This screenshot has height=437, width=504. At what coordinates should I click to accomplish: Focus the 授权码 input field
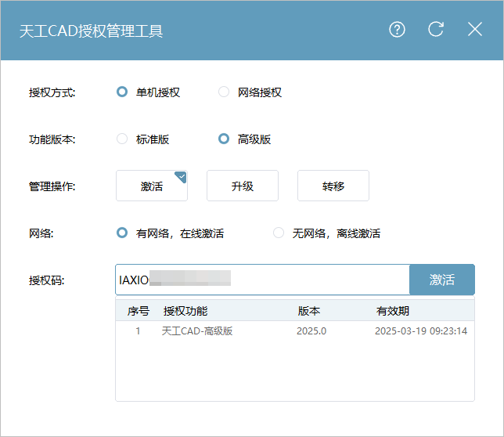(x=262, y=280)
